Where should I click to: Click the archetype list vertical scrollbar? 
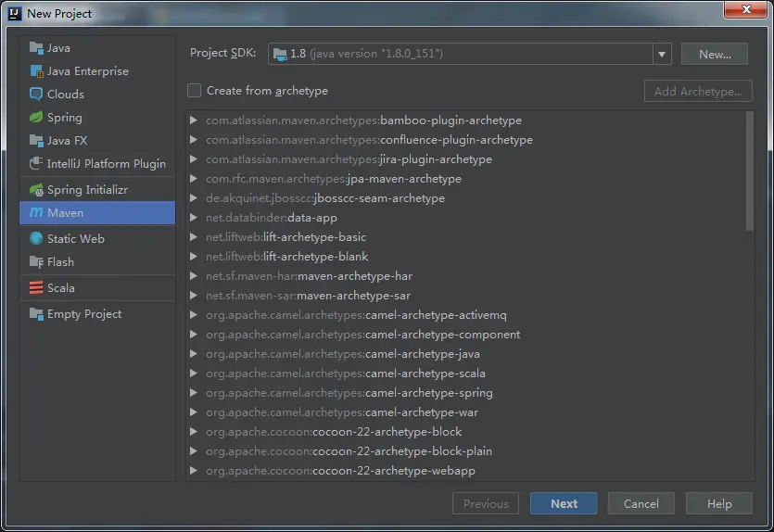749,171
